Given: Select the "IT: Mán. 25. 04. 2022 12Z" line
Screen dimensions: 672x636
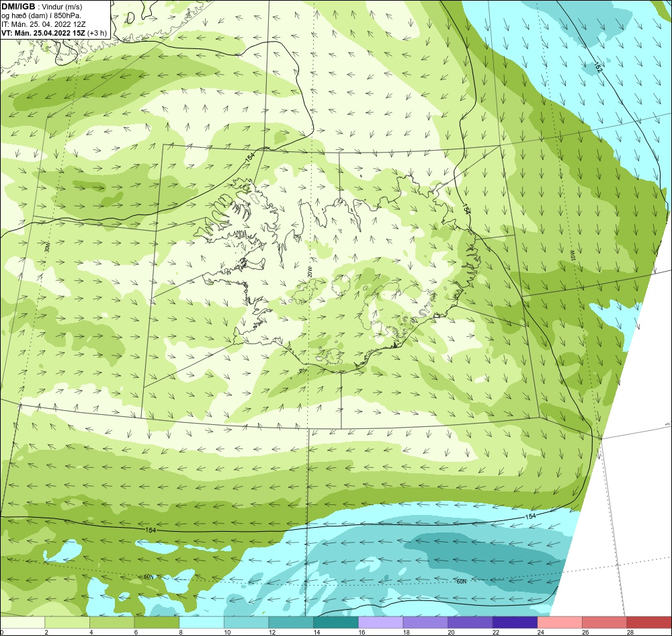Looking at the screenshot, I should tap(43, 24).
